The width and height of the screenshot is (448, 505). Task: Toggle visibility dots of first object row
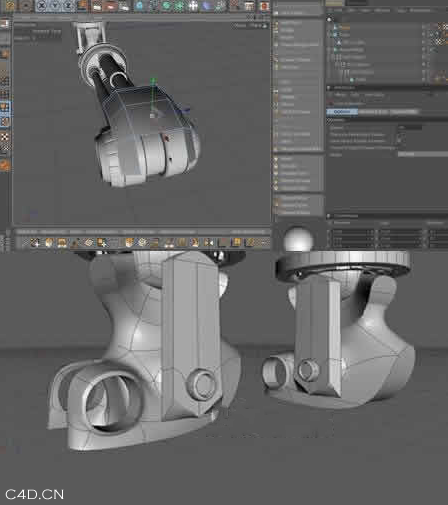(425, 27)
